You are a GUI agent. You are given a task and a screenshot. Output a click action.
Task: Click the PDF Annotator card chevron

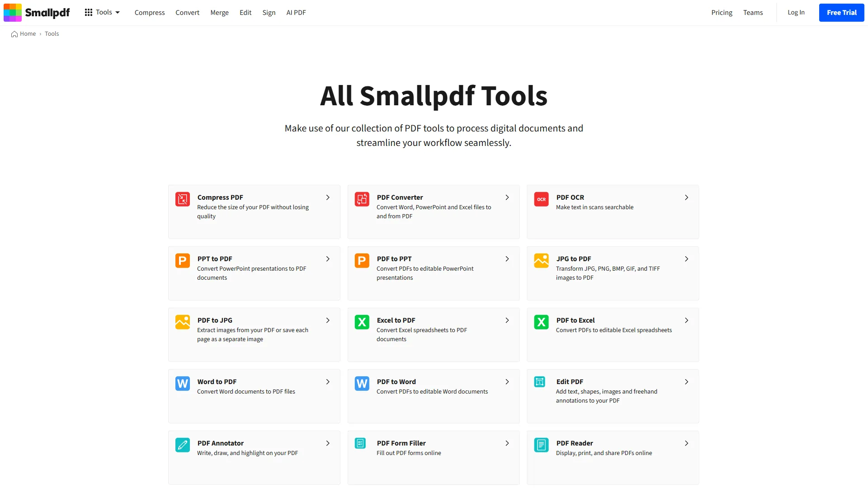pos(328,443)
